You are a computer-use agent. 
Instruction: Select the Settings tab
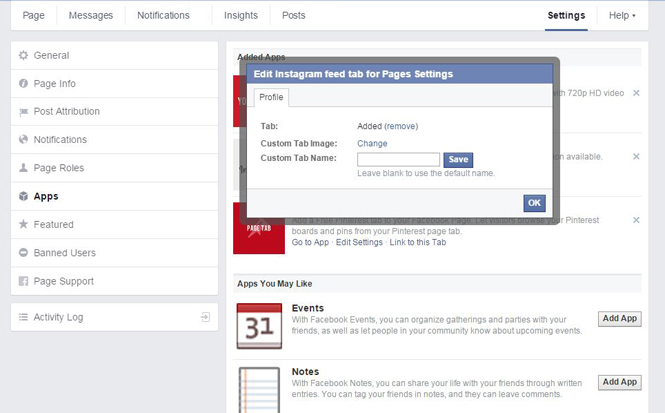(x=566, y=15)
